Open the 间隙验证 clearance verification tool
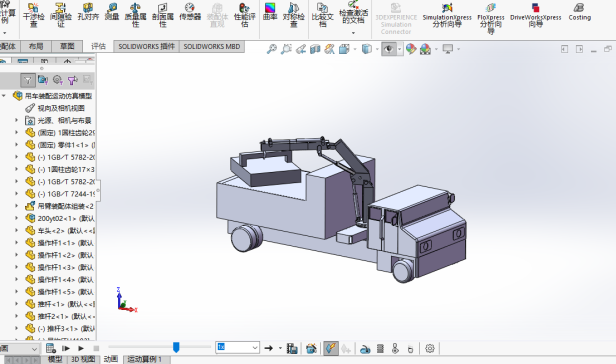The width and height of the screenshot is (616, 364). [60, 15]
